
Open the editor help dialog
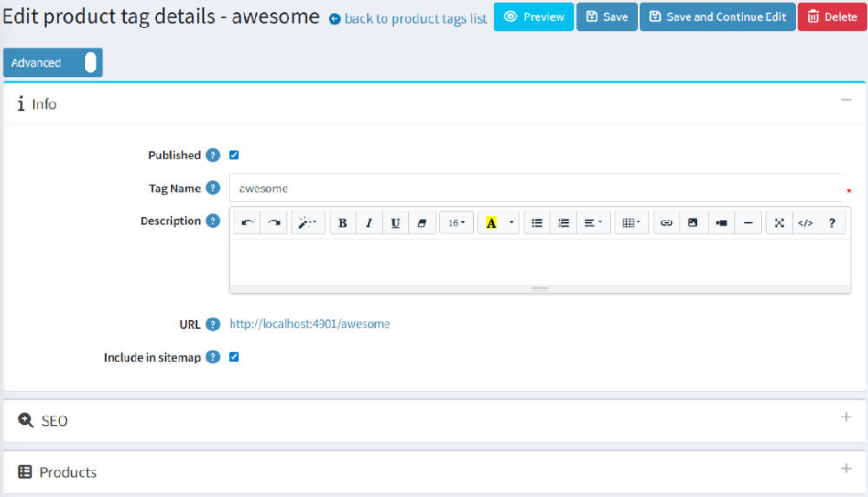[x=832, y=223]
